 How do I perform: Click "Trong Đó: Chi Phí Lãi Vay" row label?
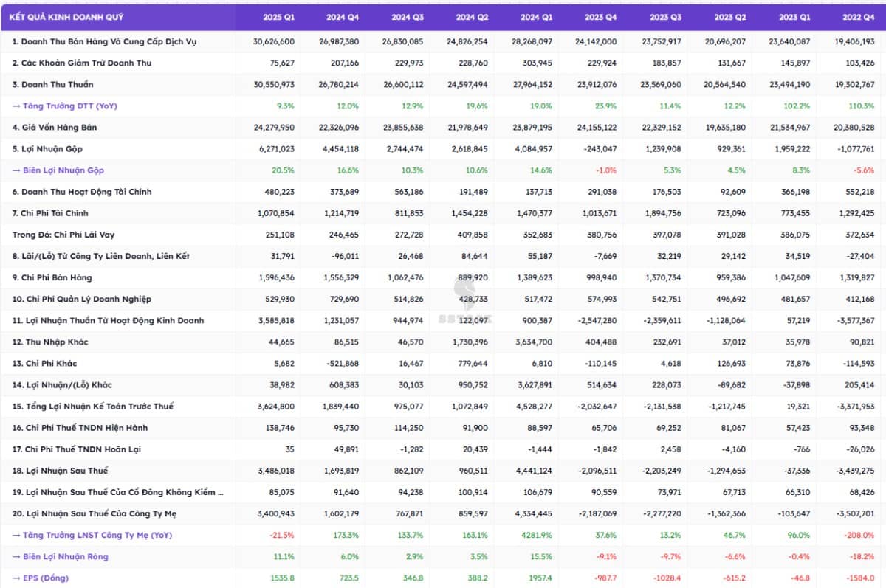tap(63, 235)
